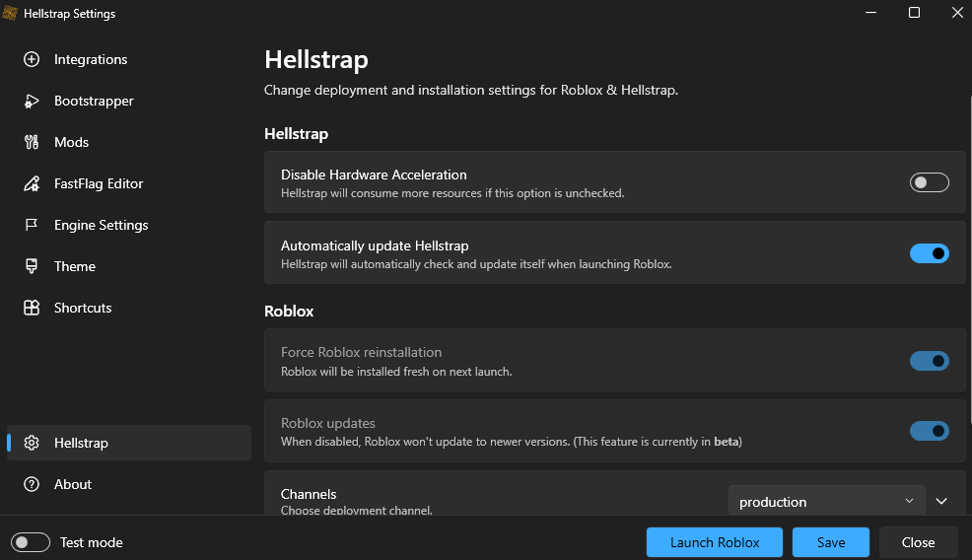Image resolution: width=972 pixels, height=560 pixels.
Task: Minimize the Hellstrap Settings window
Action: (871, 13)
